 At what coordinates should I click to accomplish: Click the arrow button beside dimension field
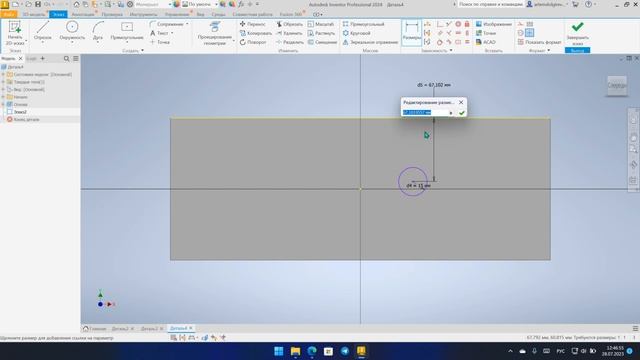click(x=451, y=113)
